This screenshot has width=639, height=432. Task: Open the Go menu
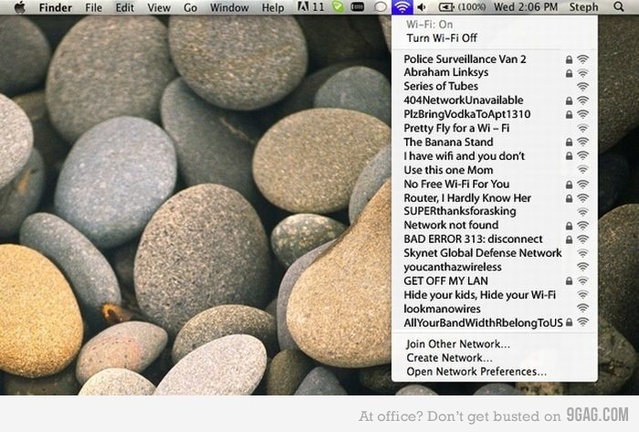(x=190, y=8)
